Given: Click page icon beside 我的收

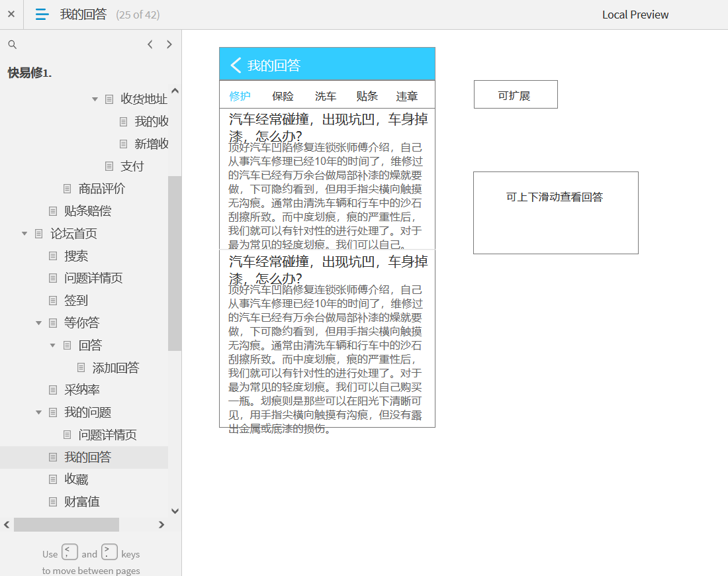Looking at the screenshot, I should [x=123, y=122].
